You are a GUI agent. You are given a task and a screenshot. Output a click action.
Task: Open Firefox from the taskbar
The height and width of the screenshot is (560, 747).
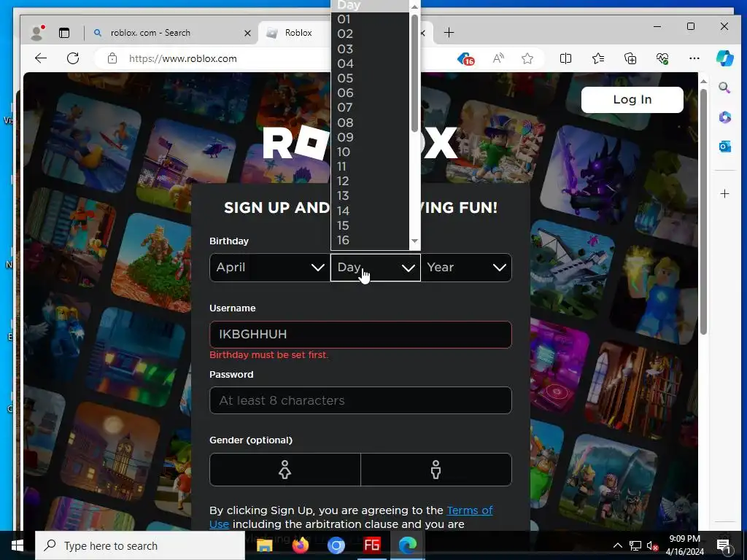pos(300,545)
